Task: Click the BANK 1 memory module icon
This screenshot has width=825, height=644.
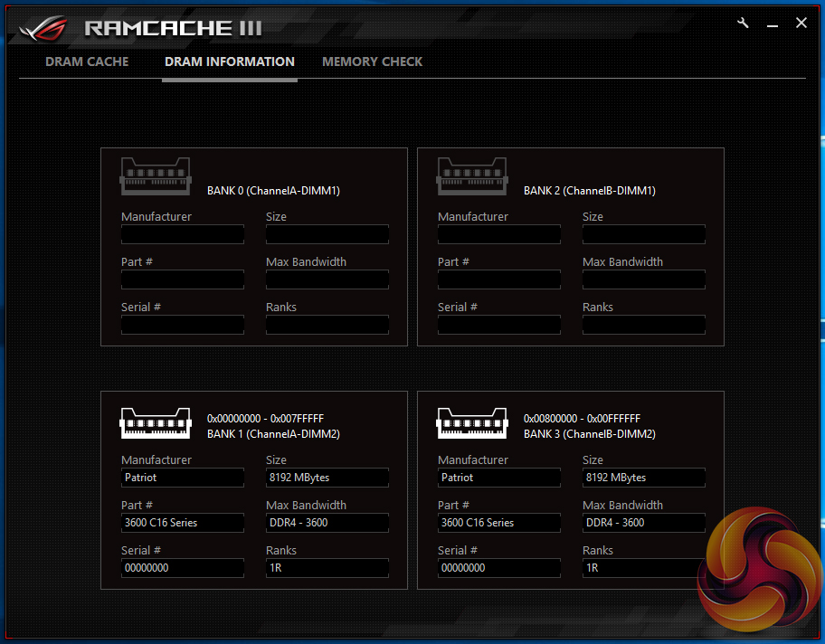Action: (156, 423)
